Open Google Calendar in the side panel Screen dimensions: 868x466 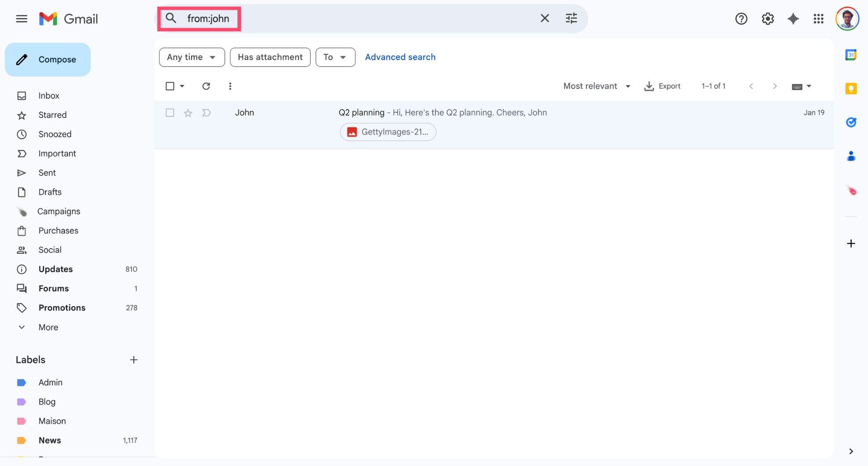[x=851, y=54]
